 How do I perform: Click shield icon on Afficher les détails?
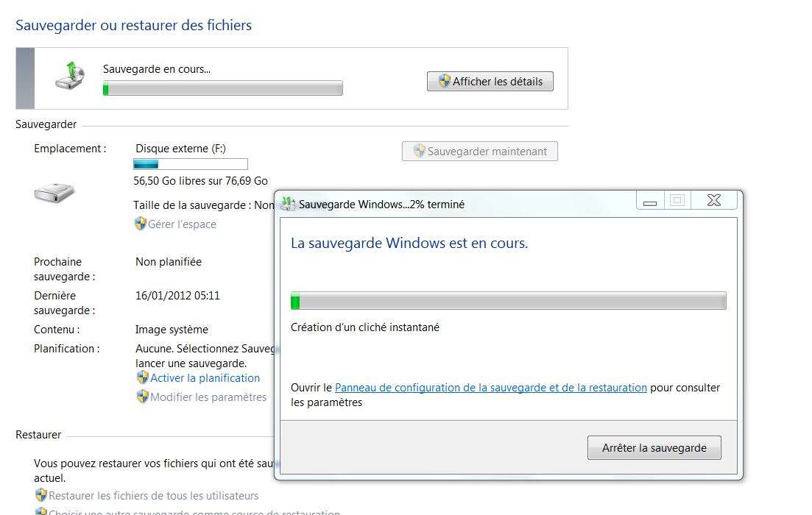click(445, 81)
